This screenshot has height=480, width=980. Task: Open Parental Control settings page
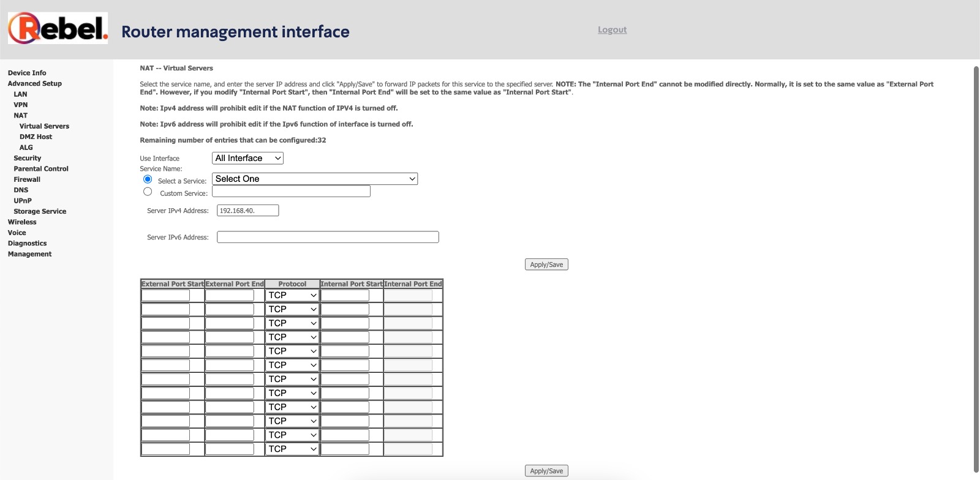(41, 169)
